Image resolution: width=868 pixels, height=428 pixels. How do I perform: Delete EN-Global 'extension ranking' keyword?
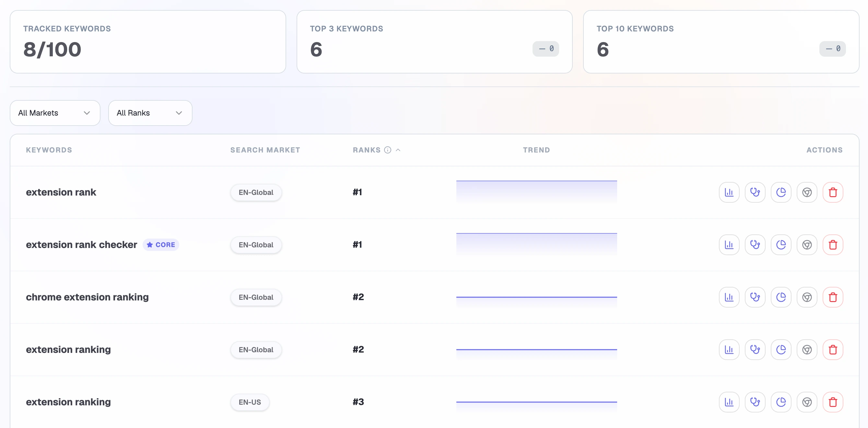click(x=833, y=350)
